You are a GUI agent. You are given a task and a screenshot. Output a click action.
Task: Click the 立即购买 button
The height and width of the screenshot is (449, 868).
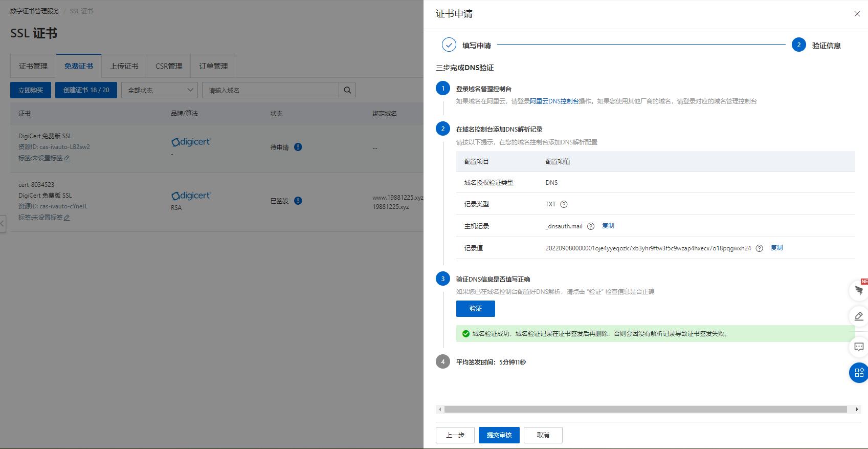[31, 90]
